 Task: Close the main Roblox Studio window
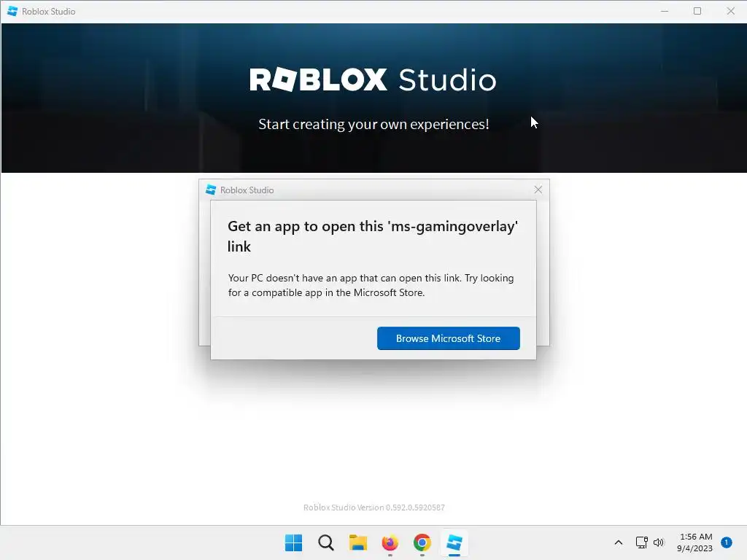coord(731,11)
